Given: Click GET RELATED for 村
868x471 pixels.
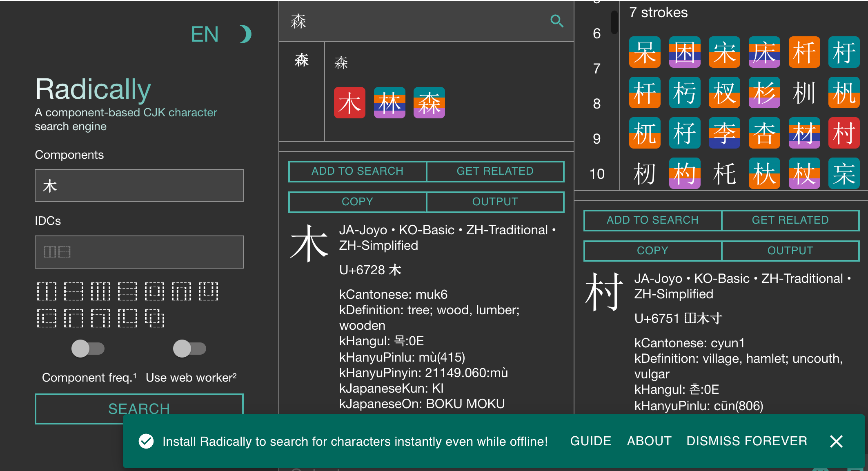Looking at the screenshot, I should [790, 220].
